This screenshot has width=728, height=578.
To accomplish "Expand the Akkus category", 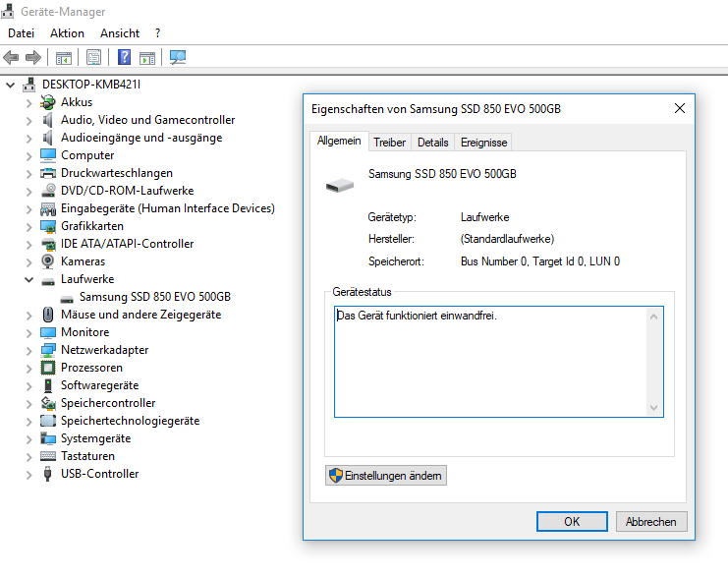I will 28,102.
